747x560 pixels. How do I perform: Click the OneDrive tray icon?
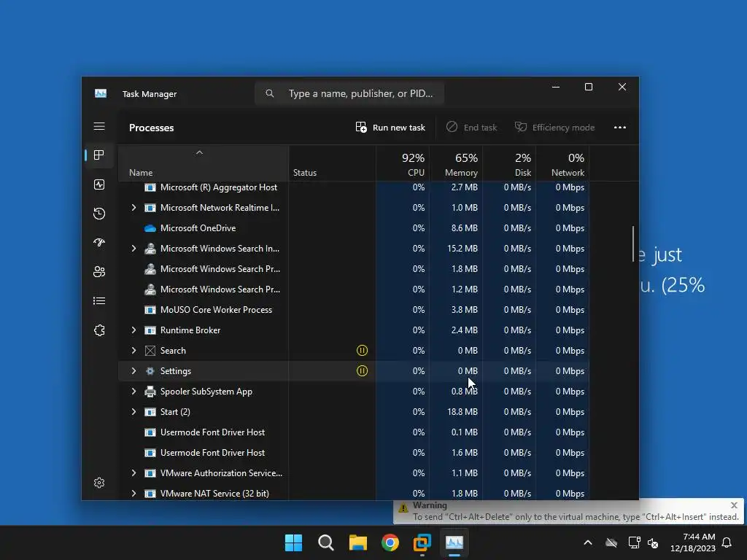611,542
